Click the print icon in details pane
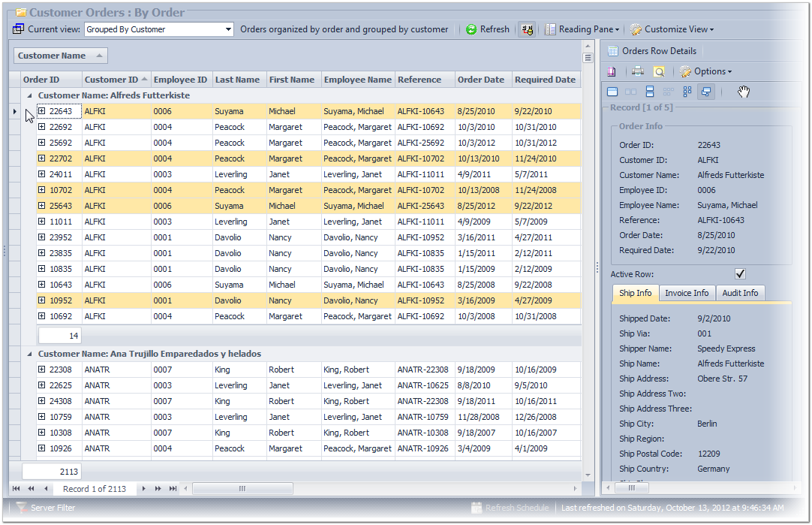The height and width of the screenshot is (525, 812). click(637, 72)
